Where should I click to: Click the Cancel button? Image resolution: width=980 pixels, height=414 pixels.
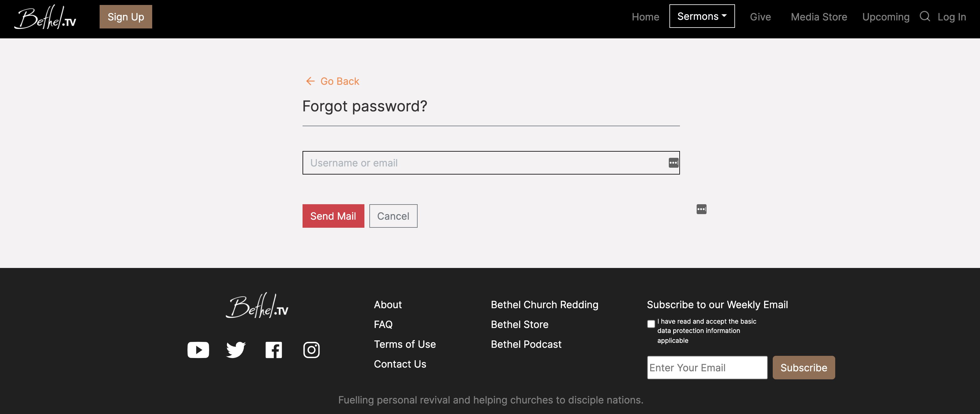pyautogui.click(x=393, y=216)
